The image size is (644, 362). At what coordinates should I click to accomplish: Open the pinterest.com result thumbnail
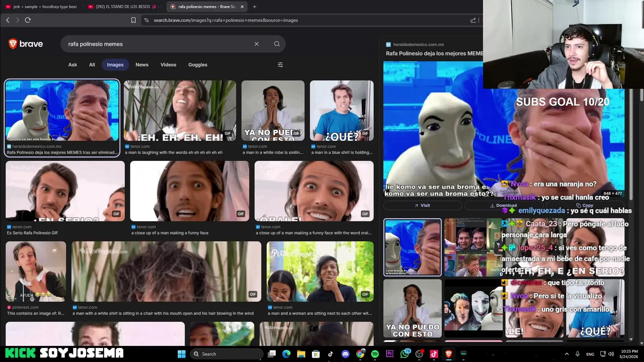pos(36,271)
